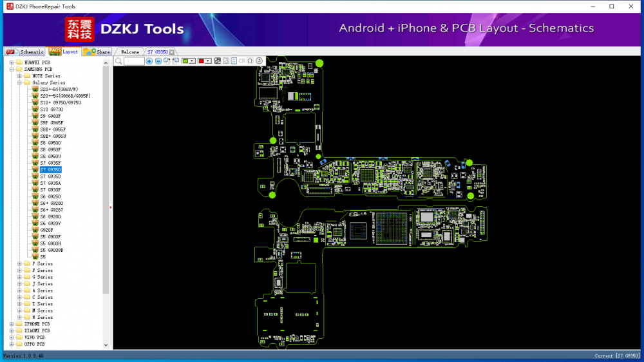Click the C Series folder icon
Image resolution: width=644 pixels, height=362 pixels.
(x=27, y=297)
